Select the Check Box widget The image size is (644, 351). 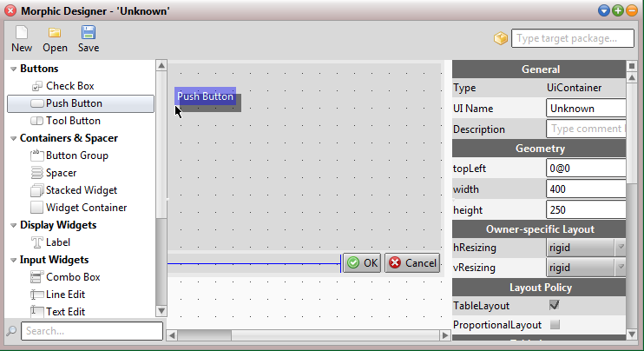tap(69, 86)
